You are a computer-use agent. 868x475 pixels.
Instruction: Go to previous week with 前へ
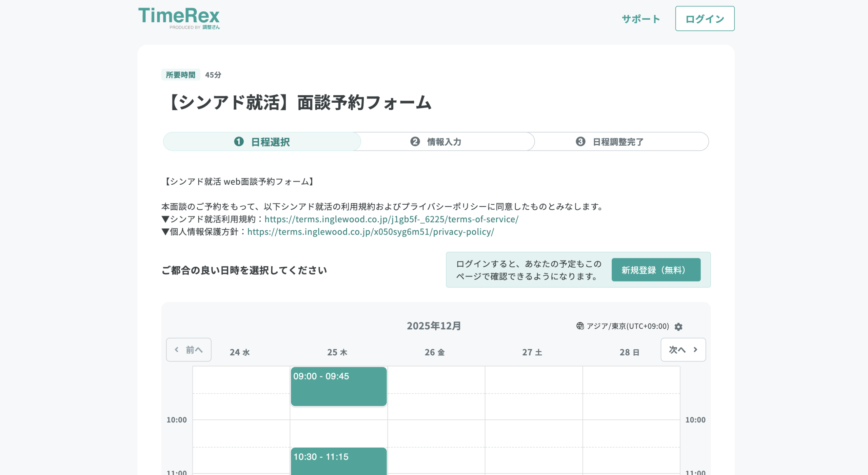coord(189,350)
